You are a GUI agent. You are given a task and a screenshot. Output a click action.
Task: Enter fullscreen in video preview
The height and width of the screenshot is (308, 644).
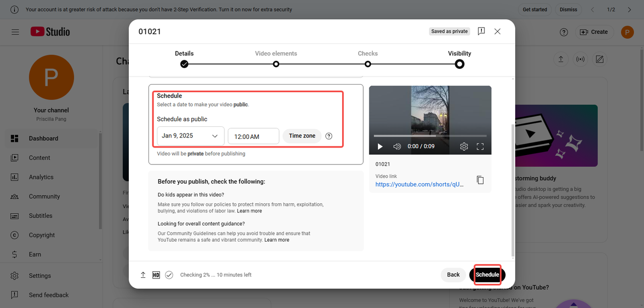(x=480, y=146)
